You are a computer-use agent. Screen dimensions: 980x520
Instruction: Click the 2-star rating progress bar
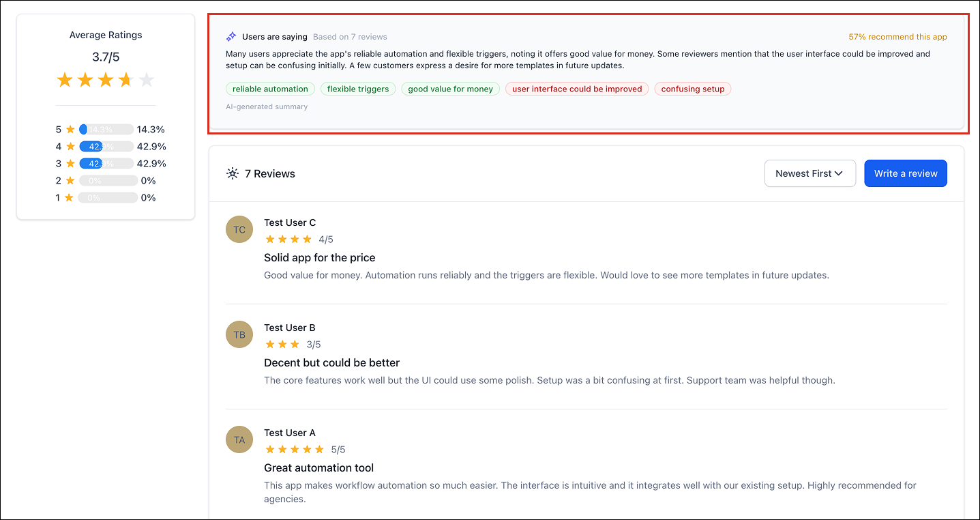click(108, 180)
